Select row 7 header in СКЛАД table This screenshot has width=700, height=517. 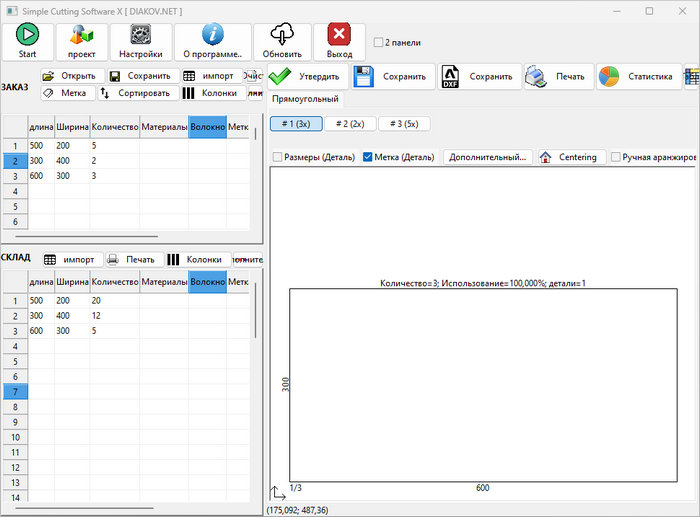[x=15, y=392]
